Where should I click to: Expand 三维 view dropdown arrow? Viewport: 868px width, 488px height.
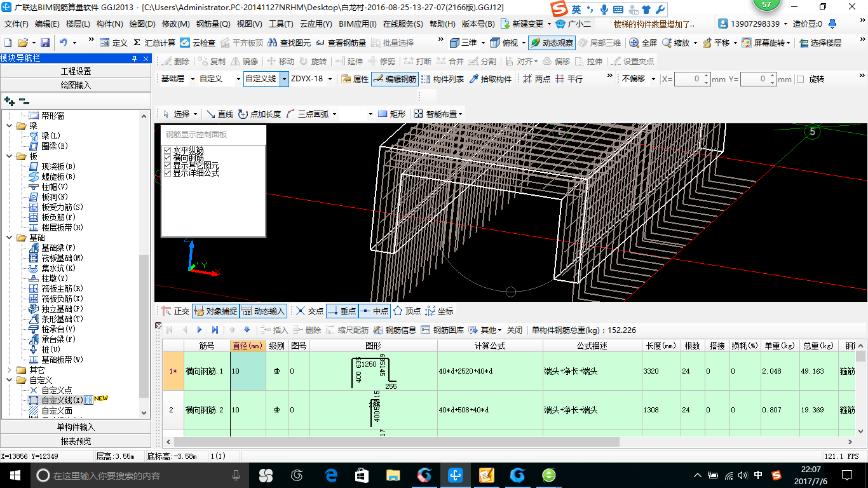click(484, 43)
